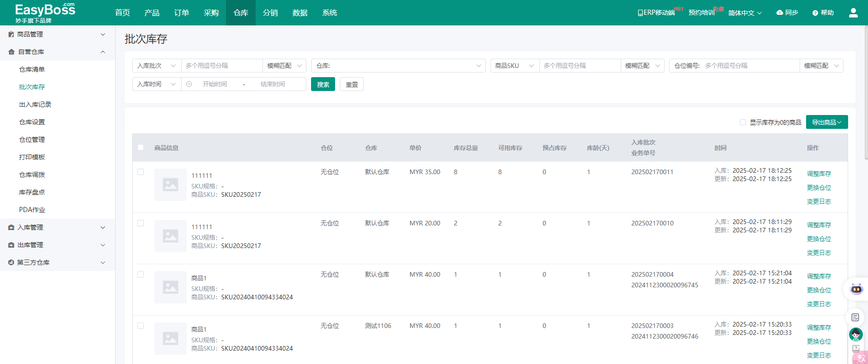This screenshot has height=364, width=868.
Task: Open 模糊匹配 dropdown next to 仓位编号 input
Action: 821,66
